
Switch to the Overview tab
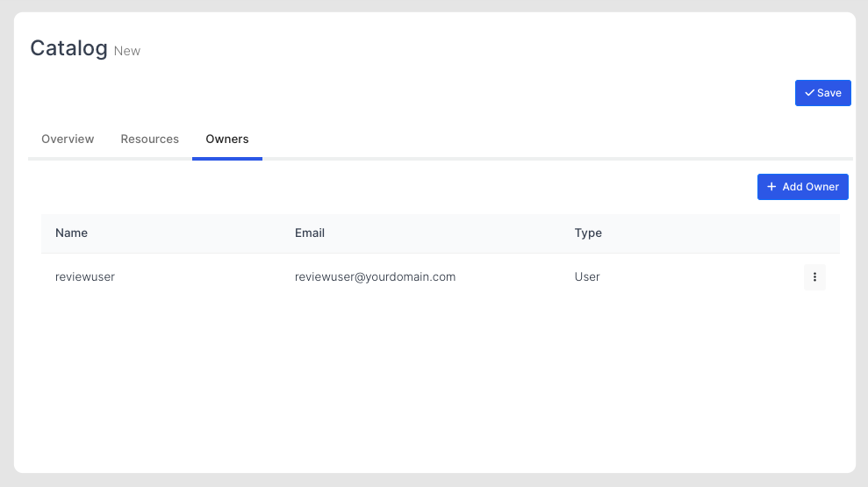68,139
